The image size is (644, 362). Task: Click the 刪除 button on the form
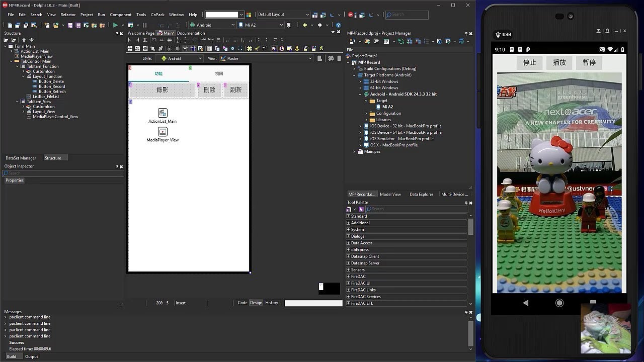point(209,90)
